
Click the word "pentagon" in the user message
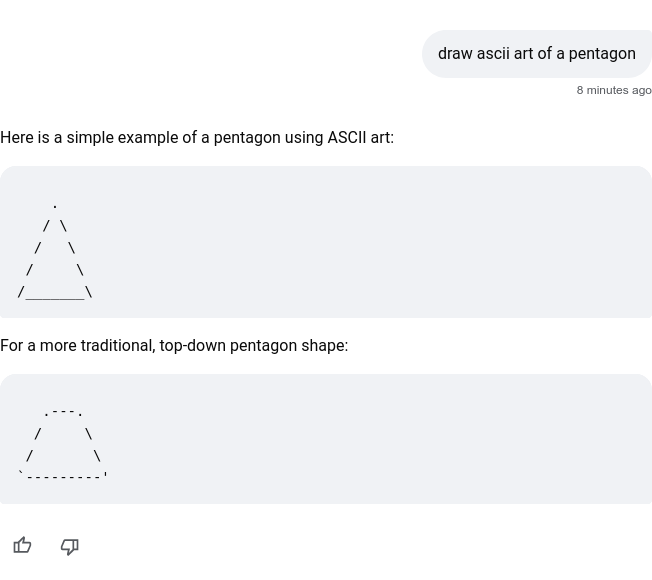coord(601,54)
